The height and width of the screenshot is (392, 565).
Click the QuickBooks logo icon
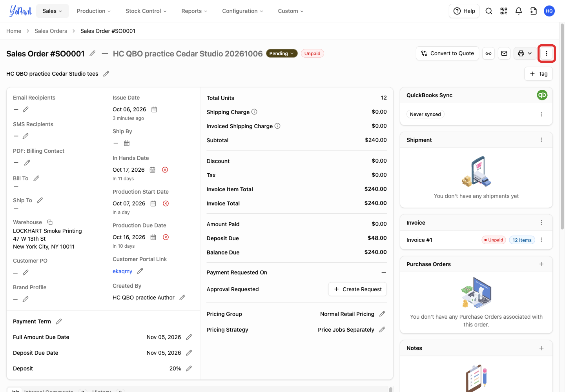[542, 95]
